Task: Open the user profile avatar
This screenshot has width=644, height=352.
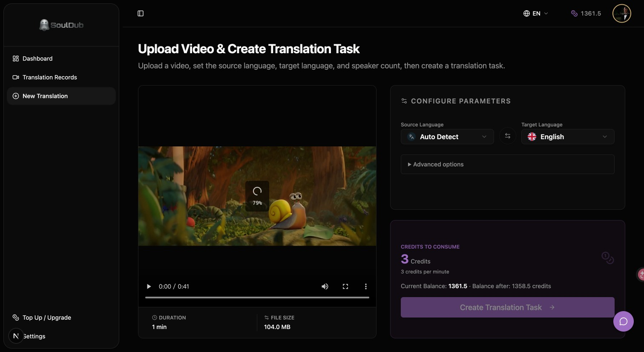Action: pyautogui.click(x=621, y=14)
